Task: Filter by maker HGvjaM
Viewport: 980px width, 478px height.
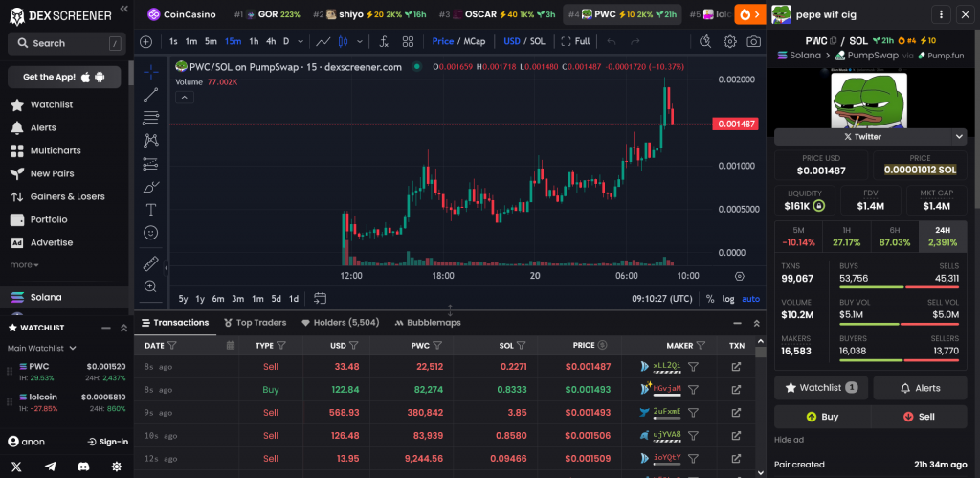Action: [x=693, y=390]
